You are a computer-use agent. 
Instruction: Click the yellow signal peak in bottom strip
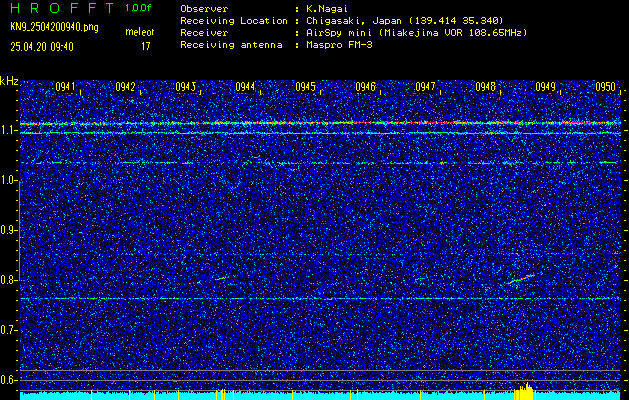[x=526, y=391]
